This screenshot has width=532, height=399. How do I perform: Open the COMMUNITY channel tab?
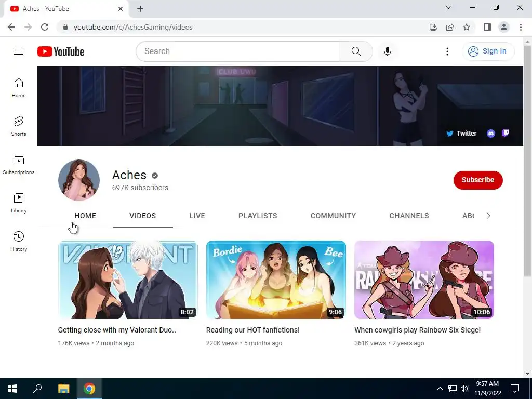pyautogui.click(x=333, y=216)
